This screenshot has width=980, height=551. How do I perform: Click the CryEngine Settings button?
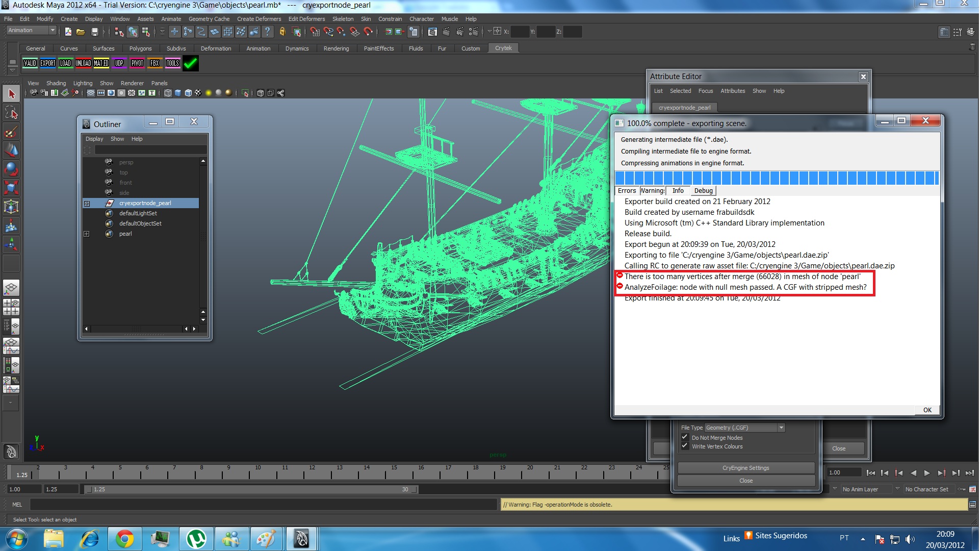(745, 468)
